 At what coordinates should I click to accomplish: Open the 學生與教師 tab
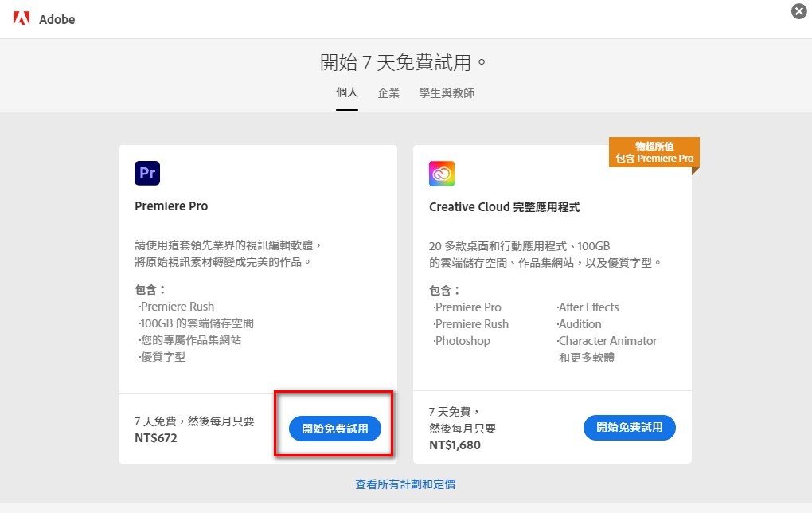pos(447,93)
